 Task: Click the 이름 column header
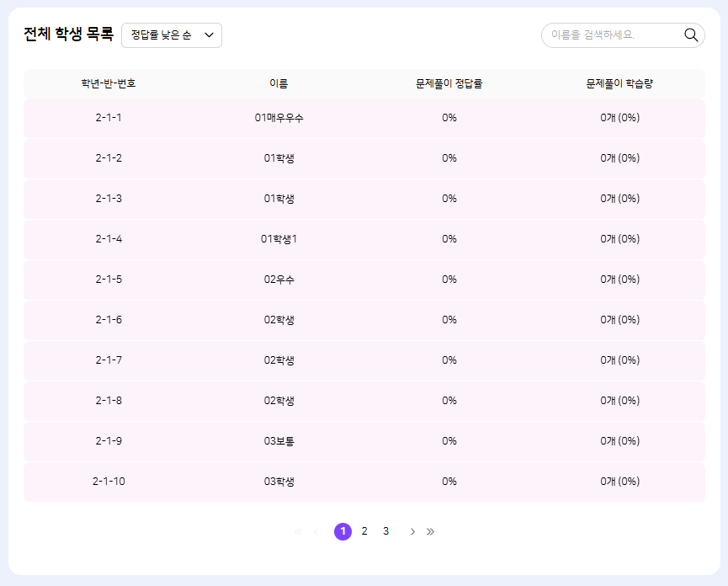tap(279, 83)
